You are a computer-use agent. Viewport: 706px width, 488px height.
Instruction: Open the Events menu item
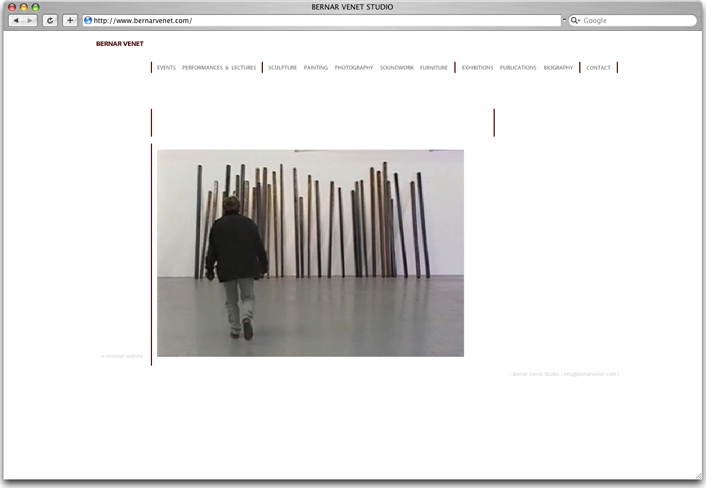166,68
